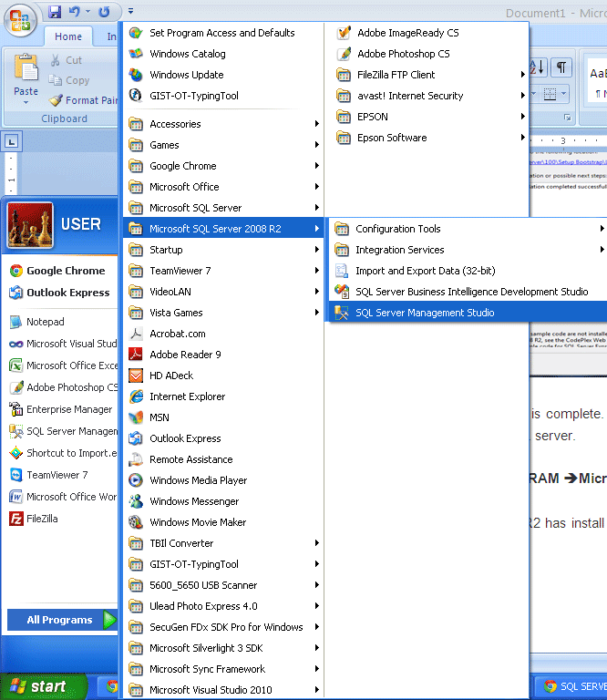
Task: Open Outlook Express in All Programs list
Action: click(222, 438)
